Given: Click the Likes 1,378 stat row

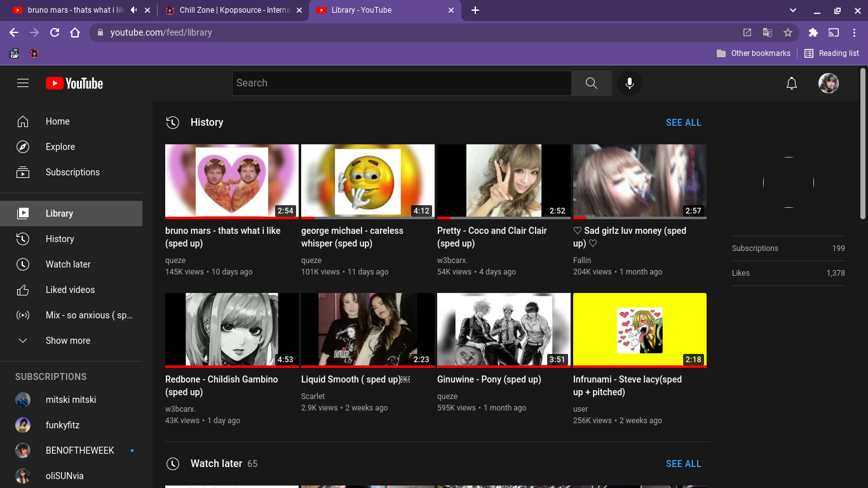Looking at the screenshot, I should pos(789,273).
